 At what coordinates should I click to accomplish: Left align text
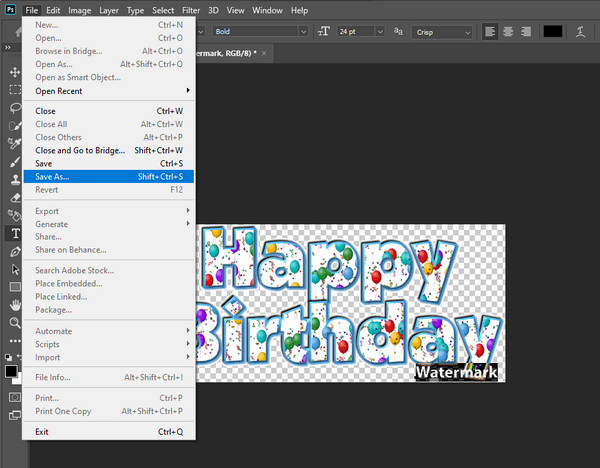[490, 32]
